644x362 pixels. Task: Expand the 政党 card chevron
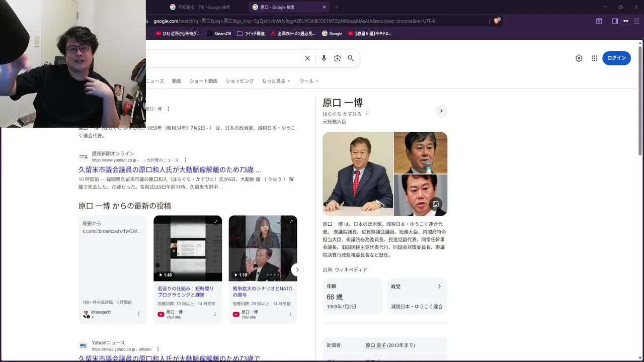coord(439,287)
